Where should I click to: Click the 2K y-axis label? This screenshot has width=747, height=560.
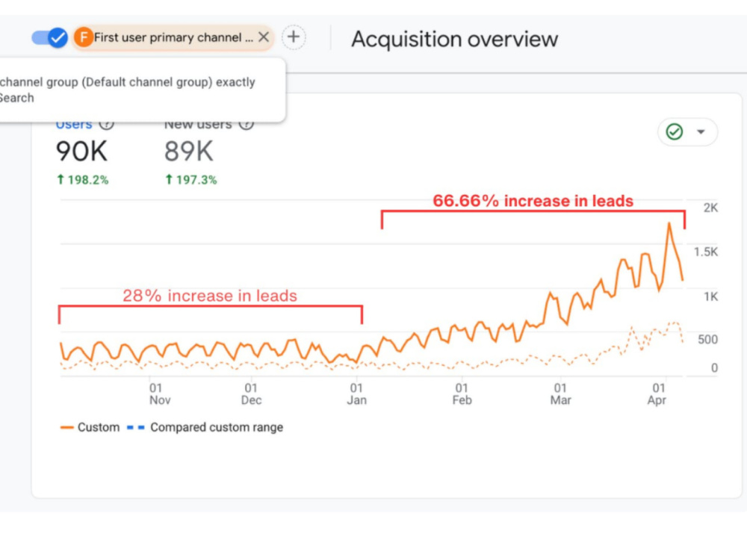710,208
